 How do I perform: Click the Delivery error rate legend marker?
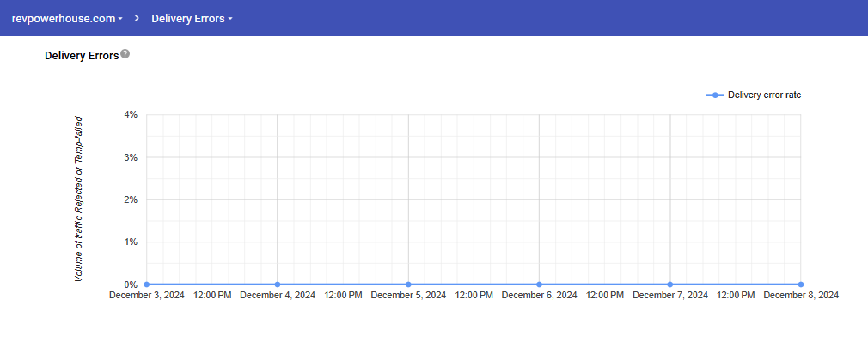[x=715, y=95]
